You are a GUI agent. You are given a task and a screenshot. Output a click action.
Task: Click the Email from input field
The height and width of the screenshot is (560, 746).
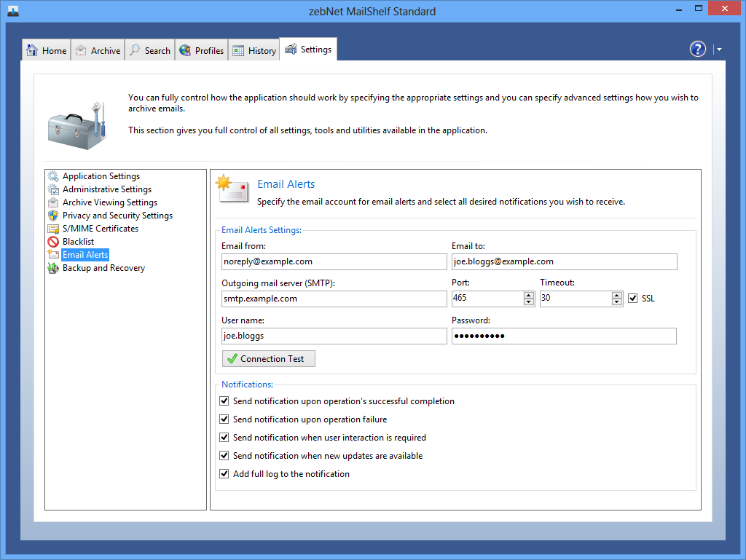tap(334, 261)
